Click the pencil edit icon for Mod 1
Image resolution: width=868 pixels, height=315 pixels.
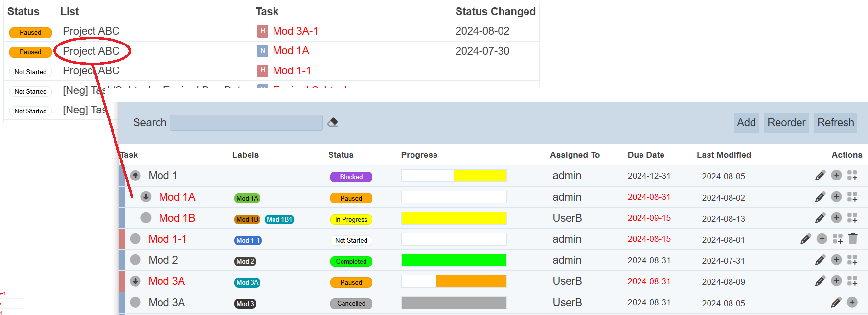[820, 176]
